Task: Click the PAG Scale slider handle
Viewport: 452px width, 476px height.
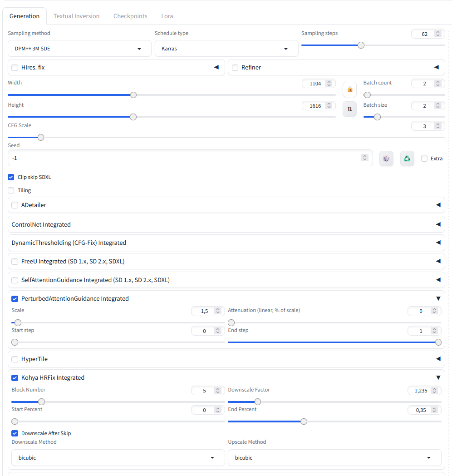Action: pyautogui.click(x=18, y=322)
